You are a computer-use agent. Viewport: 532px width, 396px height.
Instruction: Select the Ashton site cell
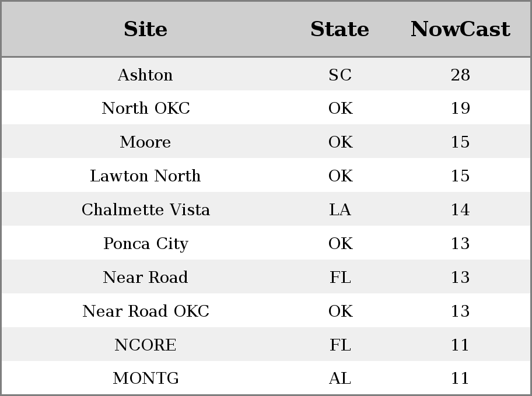coord(145,75)
